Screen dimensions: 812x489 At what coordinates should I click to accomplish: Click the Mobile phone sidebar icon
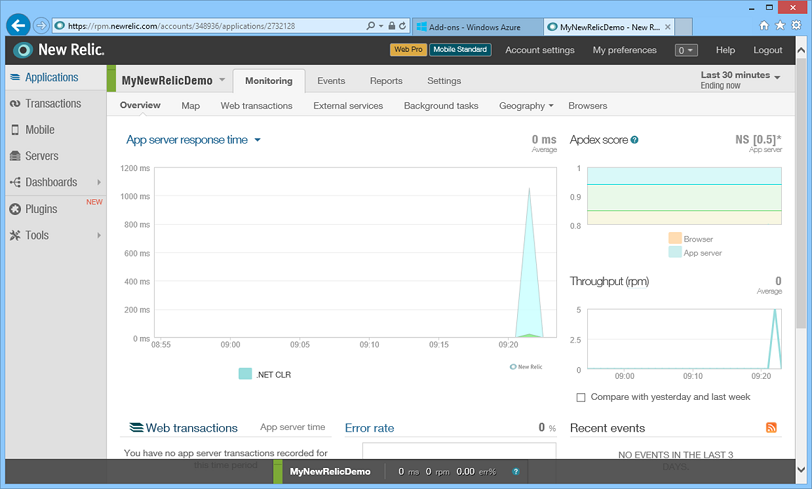[x=15, y=130]
